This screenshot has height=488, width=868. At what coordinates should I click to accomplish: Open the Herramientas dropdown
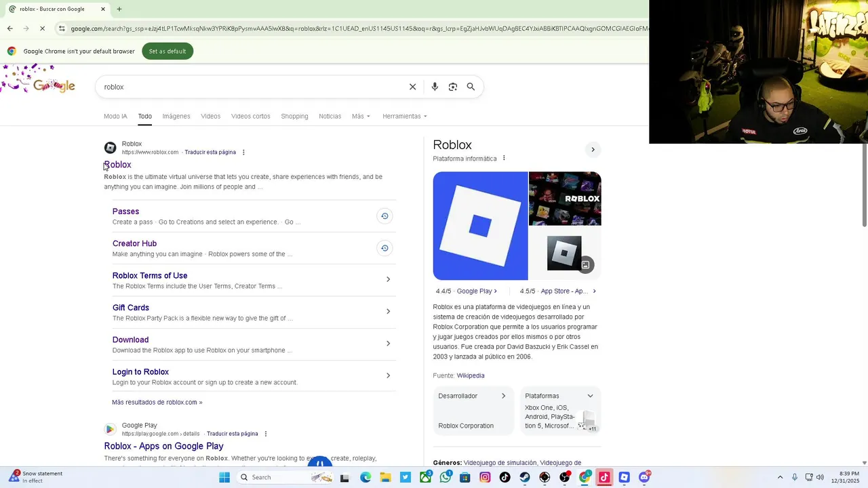405,116
